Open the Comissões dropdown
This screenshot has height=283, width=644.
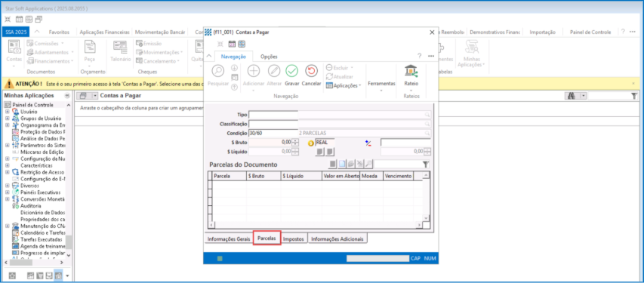45,43
